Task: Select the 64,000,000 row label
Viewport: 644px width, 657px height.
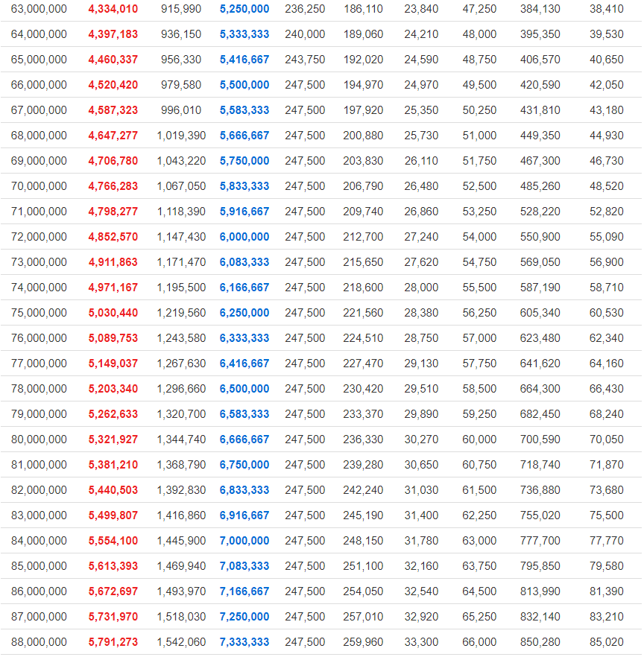Action: click(39, 34)
